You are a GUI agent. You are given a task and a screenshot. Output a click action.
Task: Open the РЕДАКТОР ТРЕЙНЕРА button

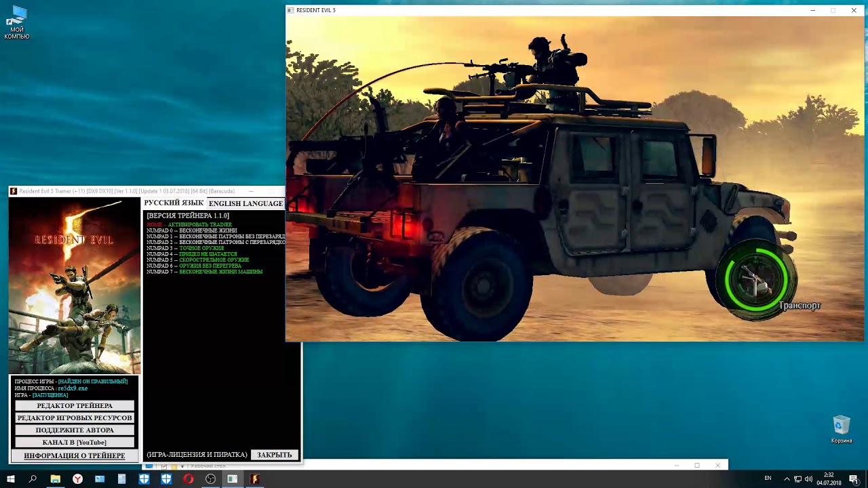(x=75, y=405)
